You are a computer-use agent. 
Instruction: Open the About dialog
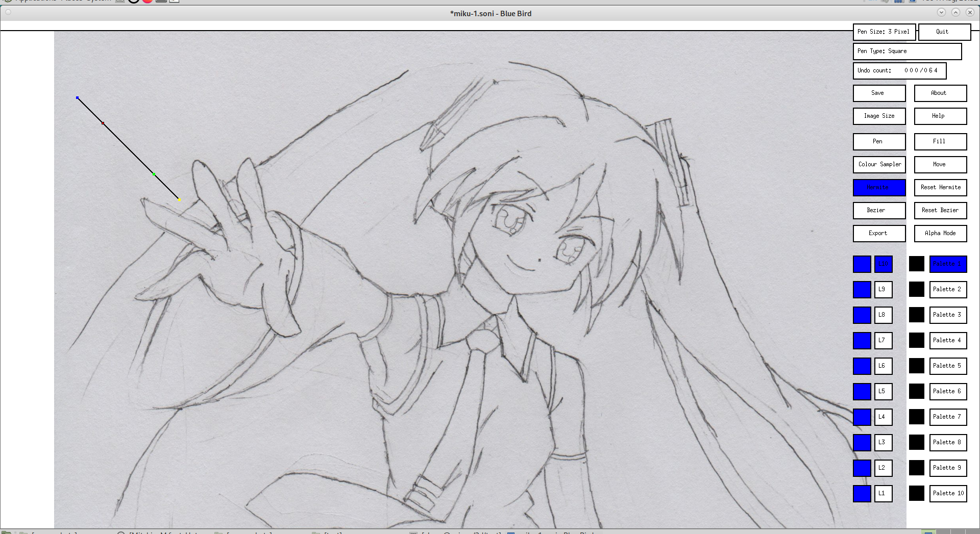(x=940, y=93)
